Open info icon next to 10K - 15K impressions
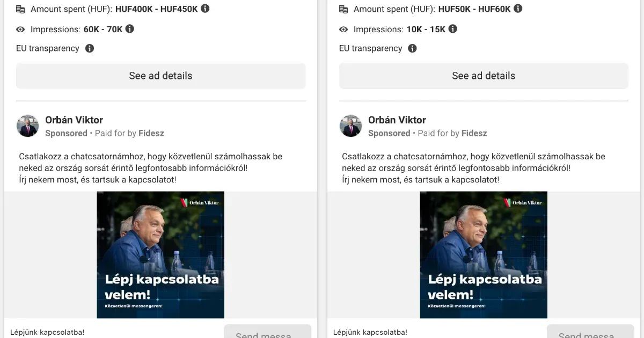 point(452,29)
